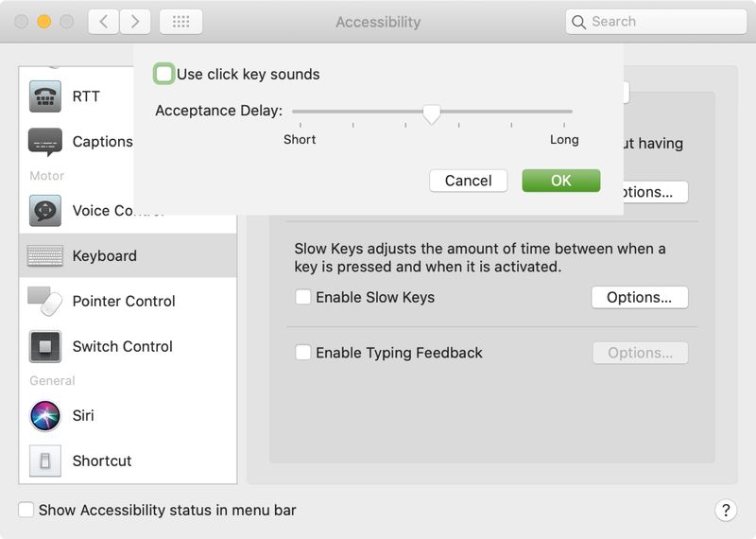The image size is (756, 539).
Task: Click the Siri icon in sidebar
Action: tap(44, 415)
